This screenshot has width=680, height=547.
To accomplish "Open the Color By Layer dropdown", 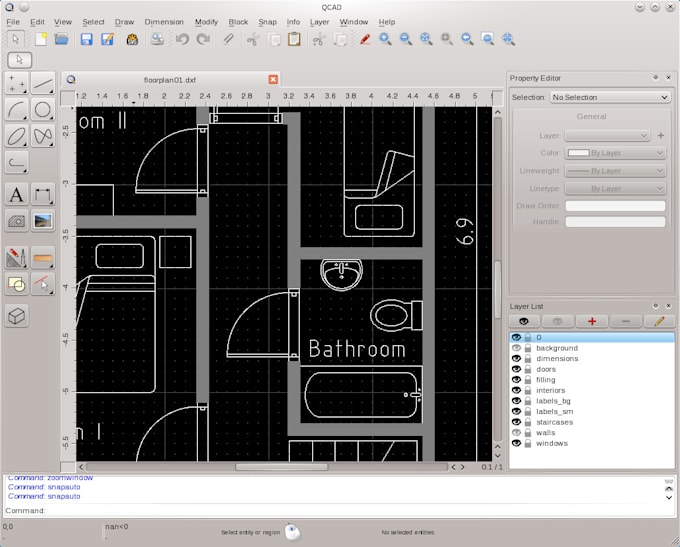I will point(615,153).
